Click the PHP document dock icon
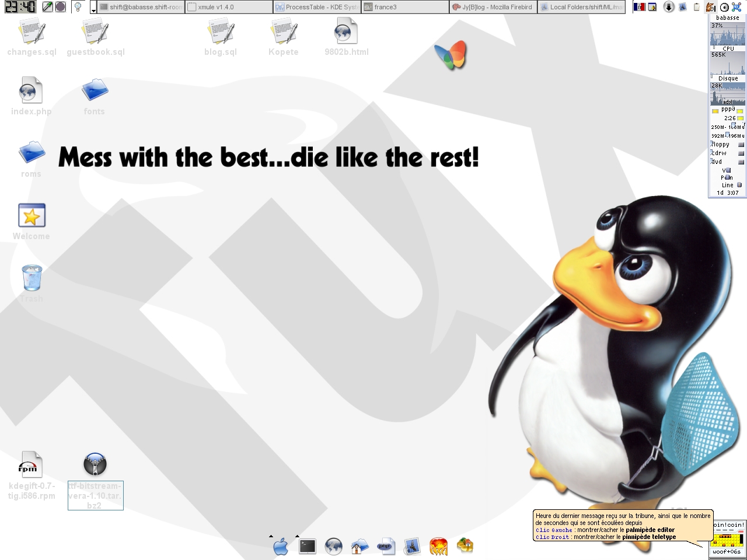Viewport: 747px width, 560px height. (385, 547)
